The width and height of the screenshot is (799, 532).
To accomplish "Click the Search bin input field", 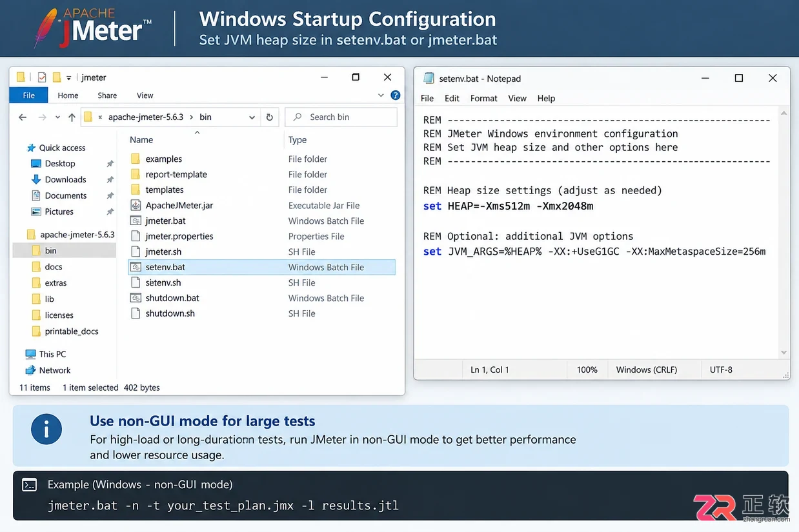I will tap(341, 117).
